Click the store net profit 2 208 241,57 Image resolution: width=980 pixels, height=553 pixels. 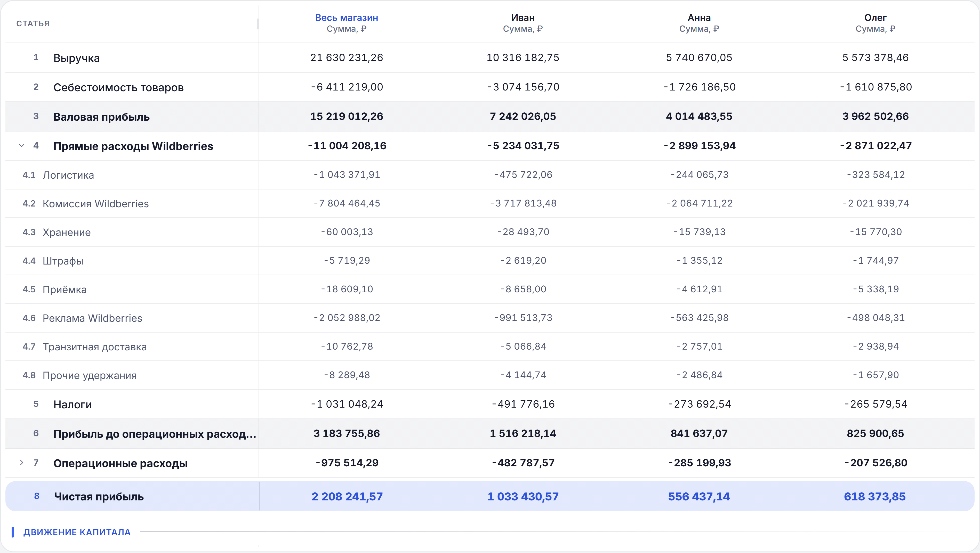coord(347,496)
